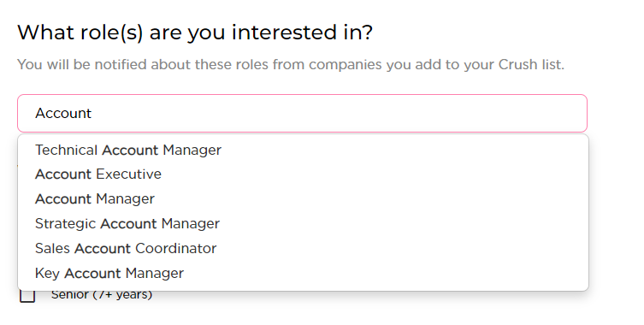The image size is (644, 325).
Task: Choose Sales Account Coordinator role
Action: (303, 248)
